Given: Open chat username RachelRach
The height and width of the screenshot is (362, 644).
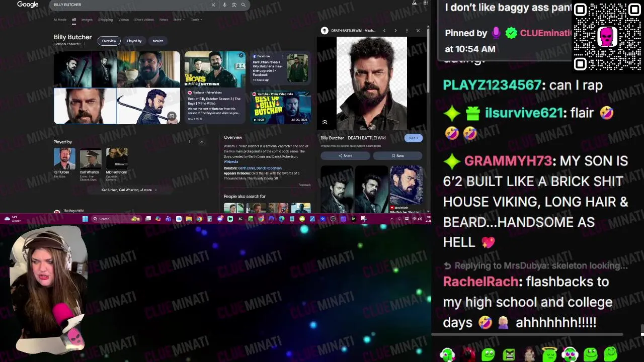Looking at the screenshot, I should pos(480,282).
